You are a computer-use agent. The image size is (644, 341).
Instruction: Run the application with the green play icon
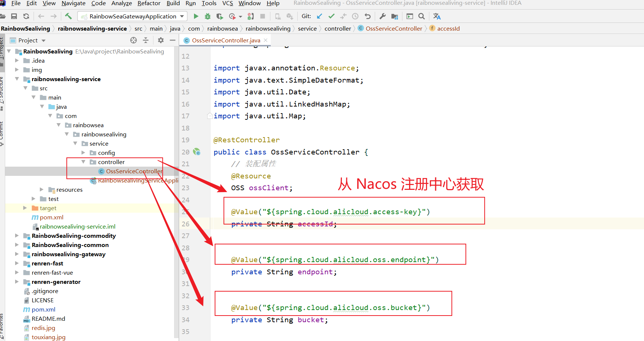pos(196,16)
